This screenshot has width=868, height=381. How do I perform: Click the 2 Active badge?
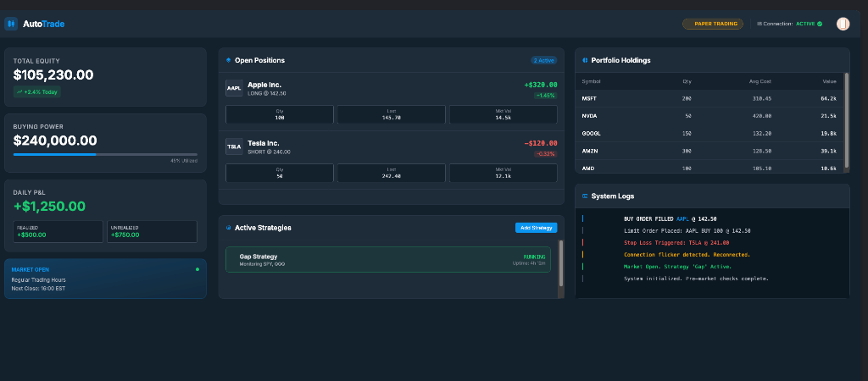click(x=543, y=60)
